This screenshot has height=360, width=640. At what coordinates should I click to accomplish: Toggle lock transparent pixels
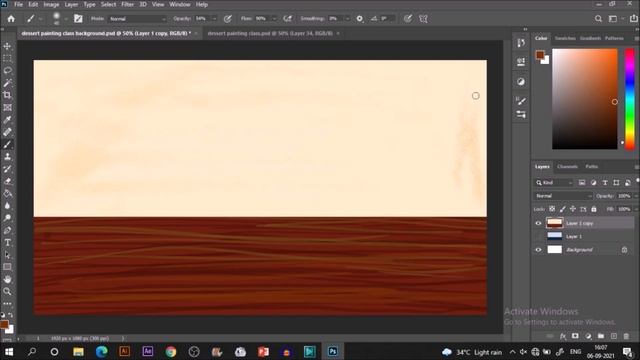[552, 209]
